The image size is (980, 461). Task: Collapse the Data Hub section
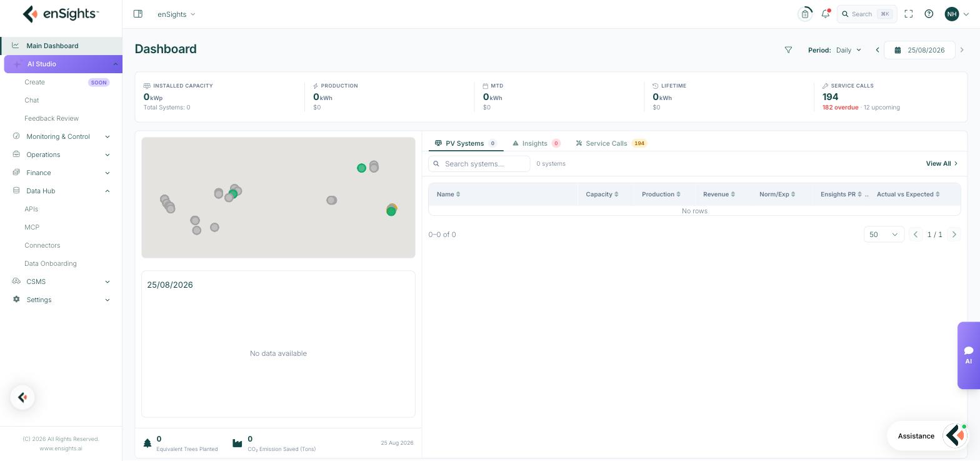click(x=61, y=191)
